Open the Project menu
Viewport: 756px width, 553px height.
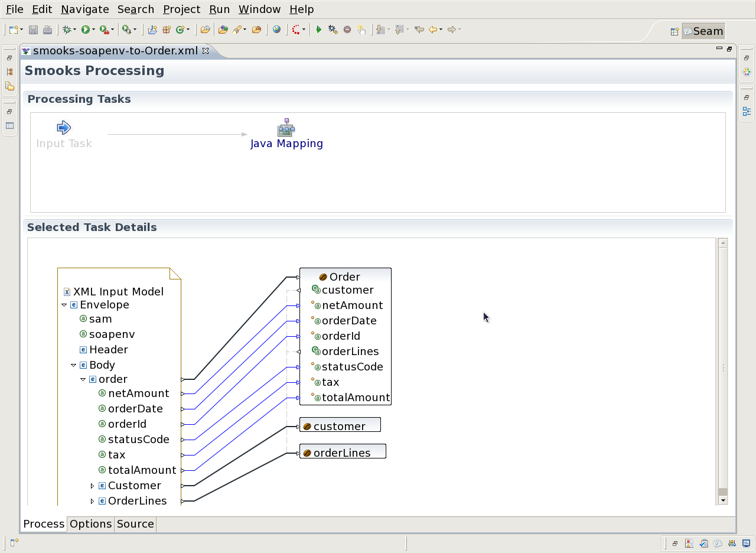(182, 9)
